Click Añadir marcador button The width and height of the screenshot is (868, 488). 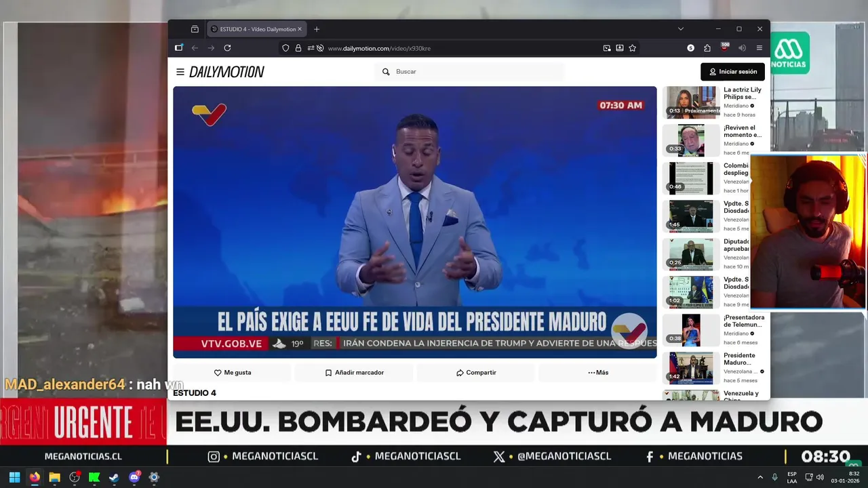click(354, 373)
